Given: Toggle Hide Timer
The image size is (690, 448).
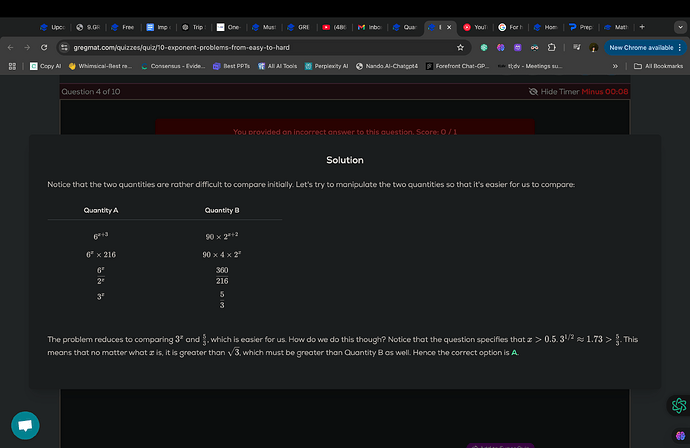Looking at the screenshot, I should pos(556,92).
